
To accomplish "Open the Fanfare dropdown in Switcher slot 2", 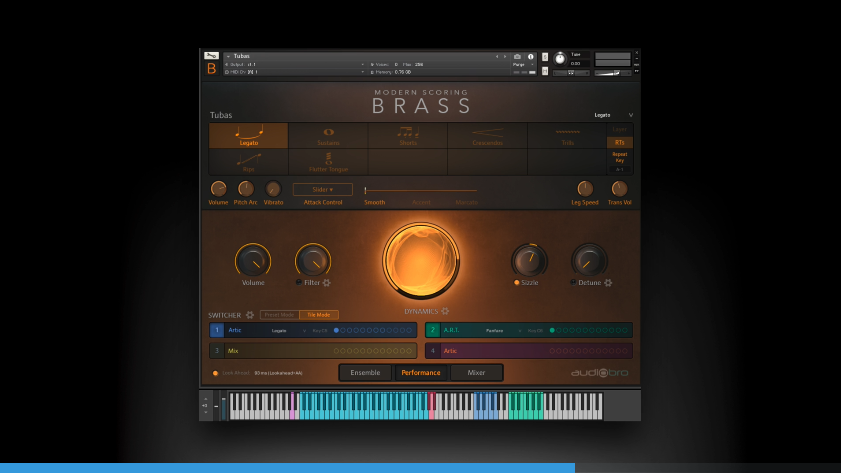I will pyautogui.click(x=504, y=330).
